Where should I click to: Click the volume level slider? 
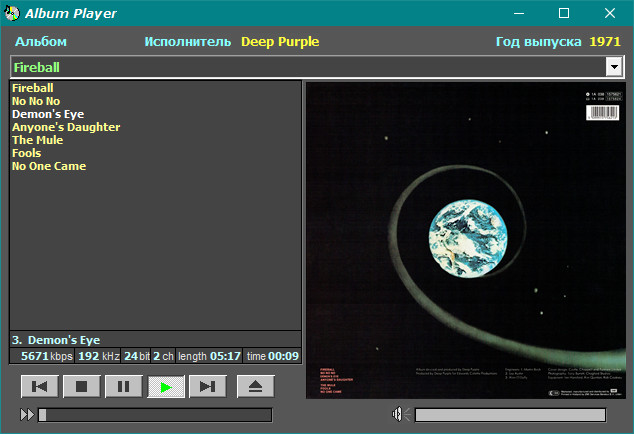(x=510, y=415)
